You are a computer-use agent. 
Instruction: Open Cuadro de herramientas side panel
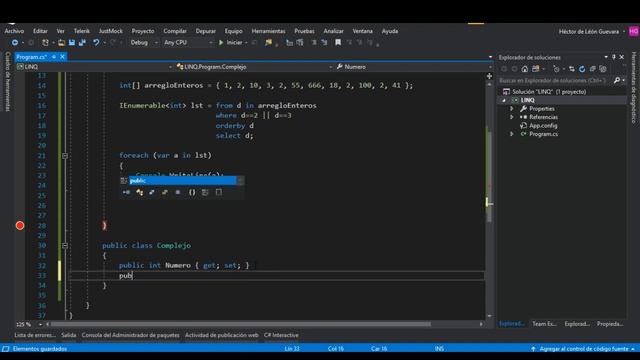(7, 81)
